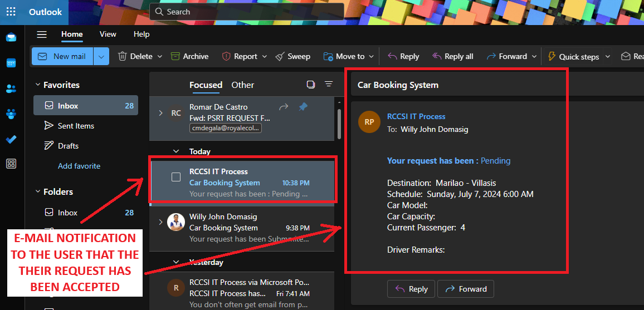Open the message list filter icon
The height and width of the screenshot is (310, 644).
(329, 84)
